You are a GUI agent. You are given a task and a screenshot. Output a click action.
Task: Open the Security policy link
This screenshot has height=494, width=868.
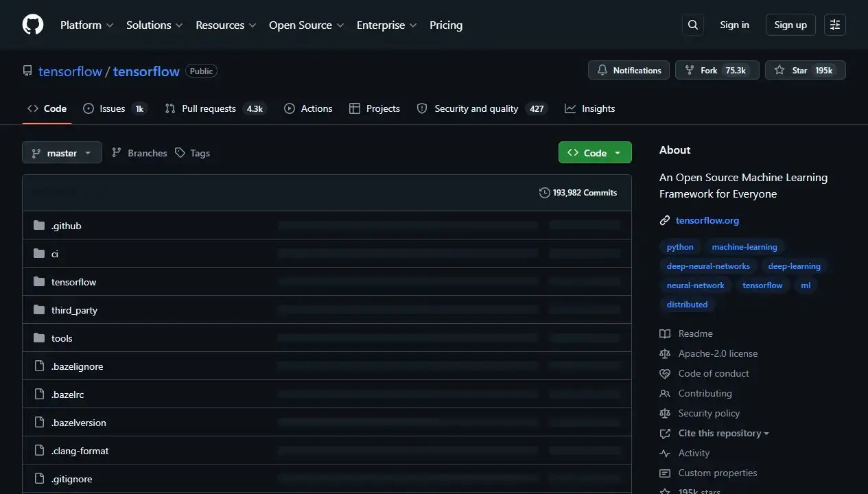(x=709, y=413)
